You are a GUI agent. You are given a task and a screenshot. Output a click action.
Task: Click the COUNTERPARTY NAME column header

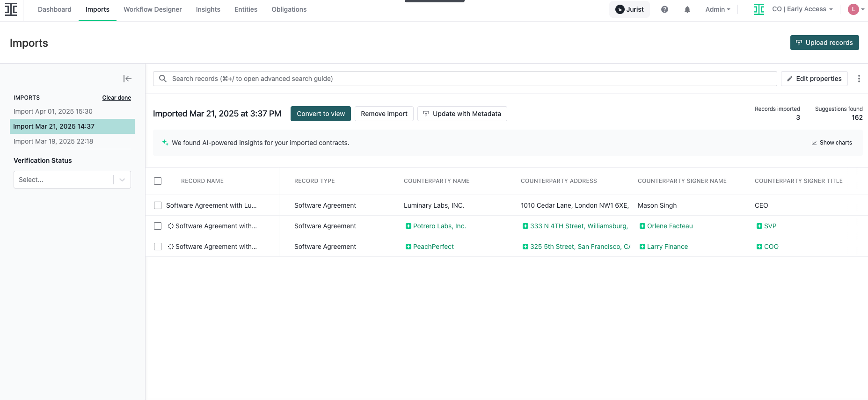(x=437, y=181)
